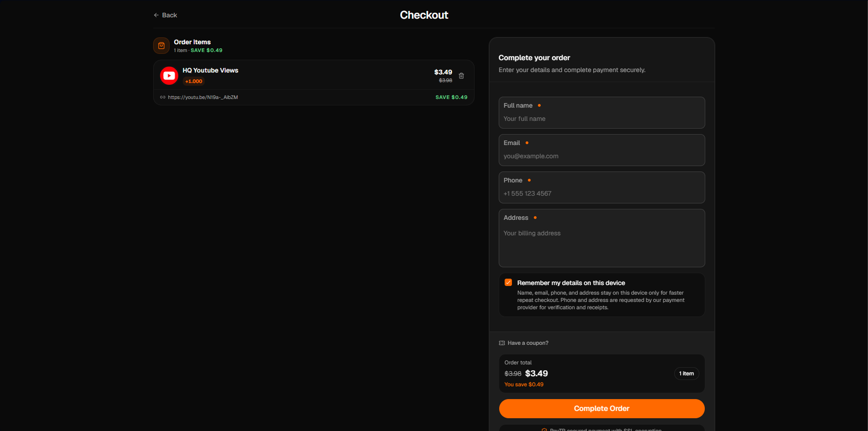868x431 pixels.
Task: Click the Complete Order button
Action: pyautogui.click(x=602, y=409)
